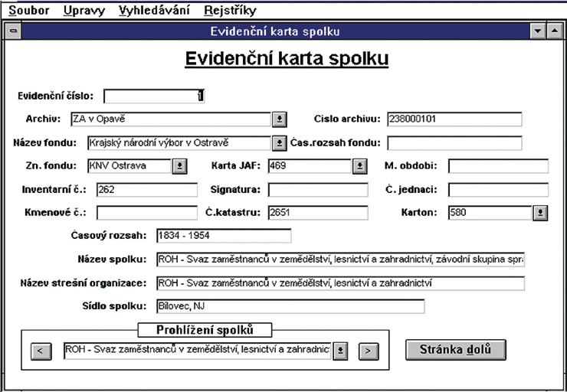
Task: Click the Evidenční karta spolku heading
Action: (287, 59)
